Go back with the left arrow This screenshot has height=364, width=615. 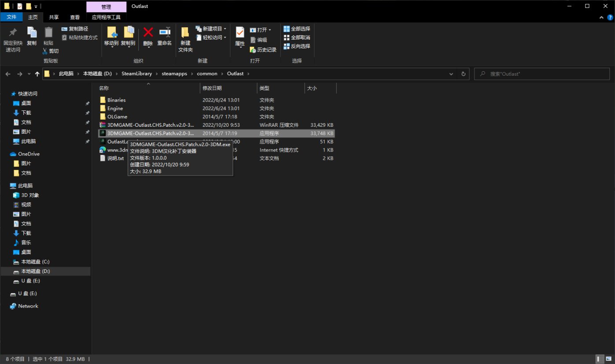pos(8,74)
